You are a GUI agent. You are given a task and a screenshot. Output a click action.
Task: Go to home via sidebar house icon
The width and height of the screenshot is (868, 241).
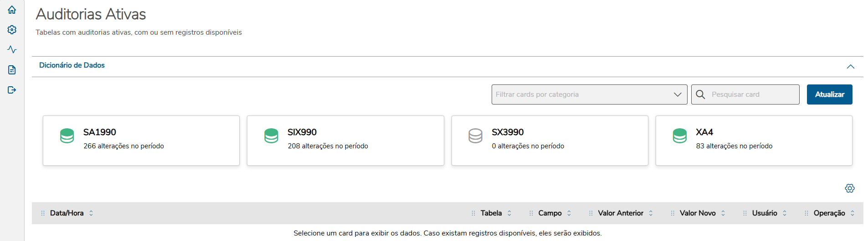(12, 10)
